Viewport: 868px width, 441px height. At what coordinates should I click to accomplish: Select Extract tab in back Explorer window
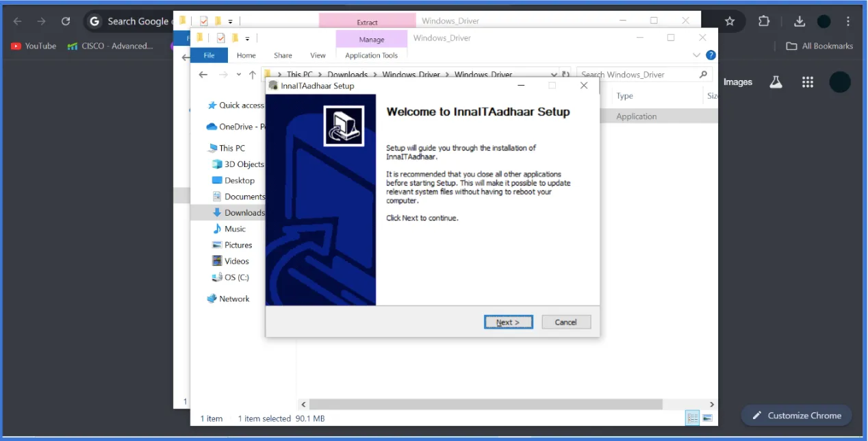(x=367, y=23)
